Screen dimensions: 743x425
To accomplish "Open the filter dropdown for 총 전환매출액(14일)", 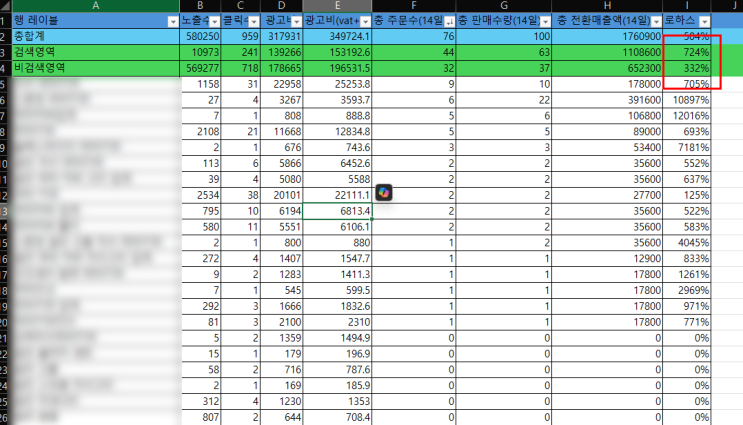I will point(656,22).
